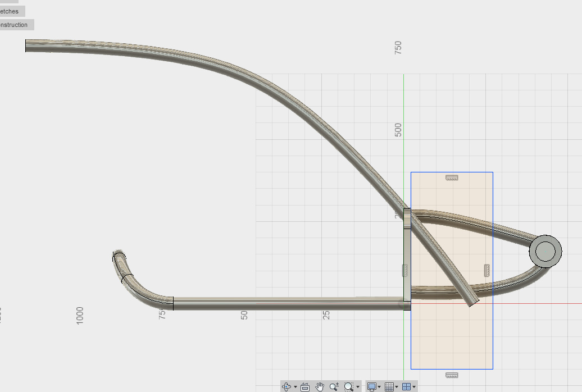
Task: Open the Zoom Window dropdown arrow
Action: (358, 387)
